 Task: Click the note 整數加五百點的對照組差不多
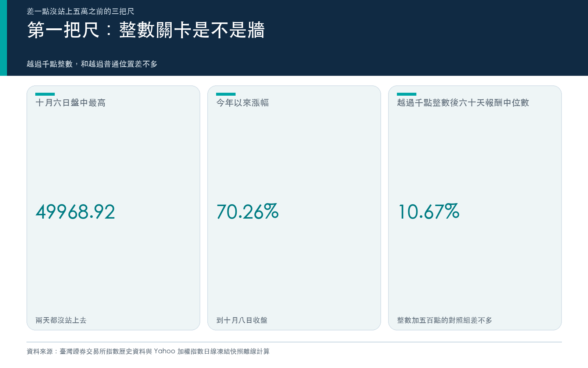pos(445,320)
